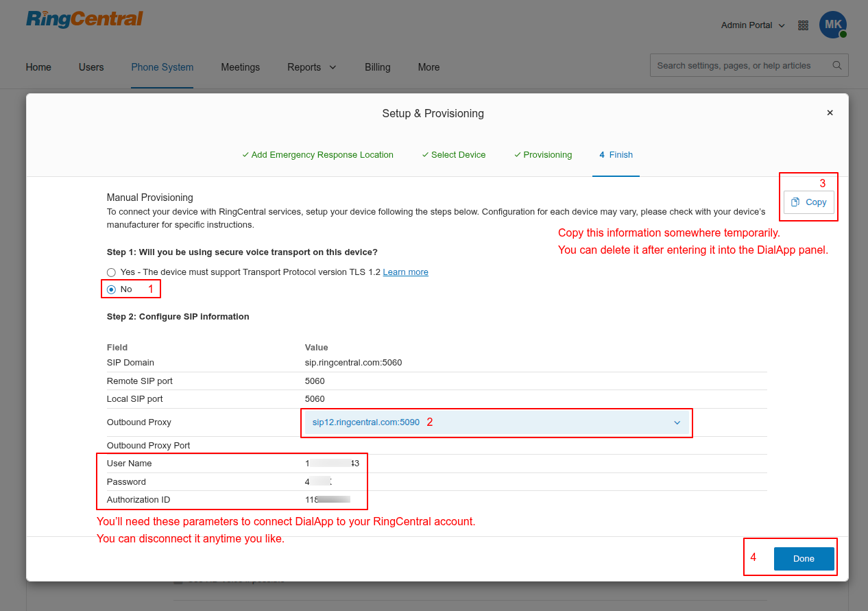
Task: Click the MK user avatar
Action: pyautogui.click(x=832, y=25)
